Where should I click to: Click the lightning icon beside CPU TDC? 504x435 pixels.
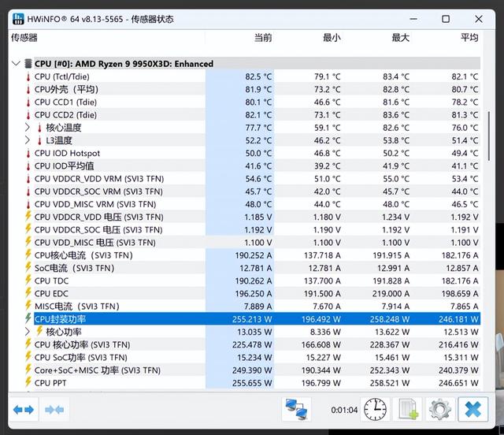(28, 281)
